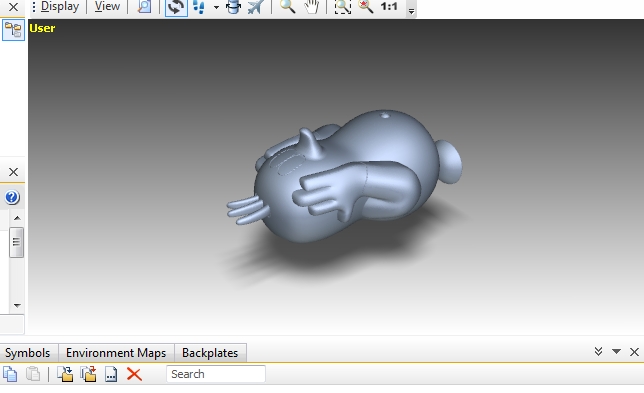The height and width of the screenshot is (393, 644).
Task: Expand the toolbar overflow options arrow
Action: click(x=411, y=11)
